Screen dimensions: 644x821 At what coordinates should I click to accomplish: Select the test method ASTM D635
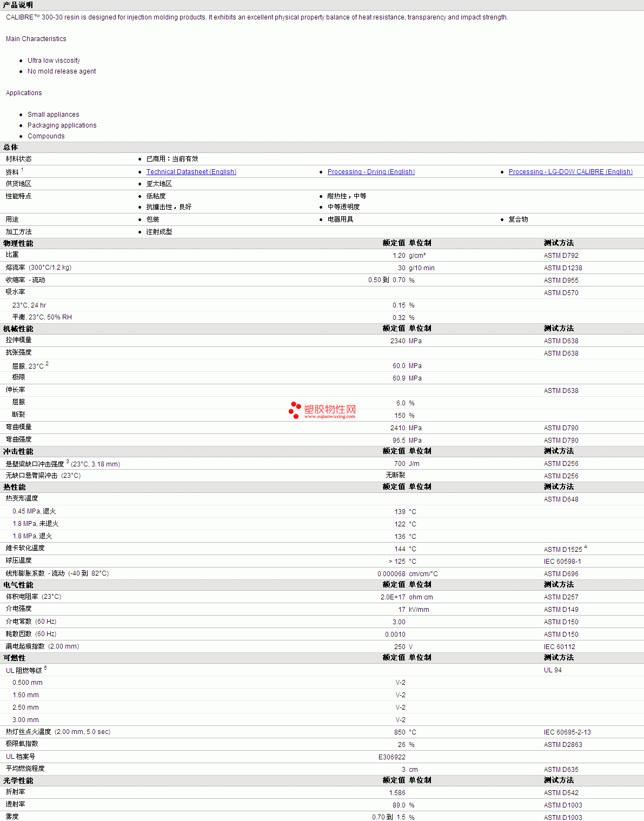click(561, 770)
